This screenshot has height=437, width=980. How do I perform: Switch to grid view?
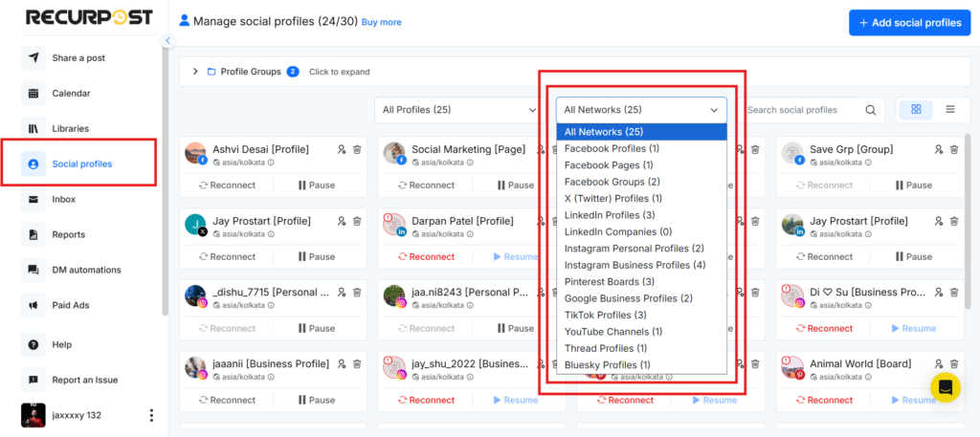916,109
